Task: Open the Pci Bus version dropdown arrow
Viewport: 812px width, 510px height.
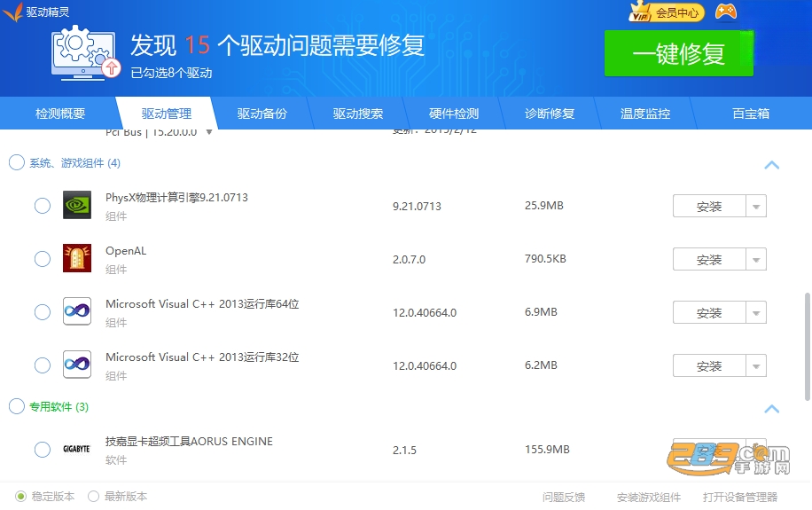Action: pyautogui.click(x=208, y=132)
